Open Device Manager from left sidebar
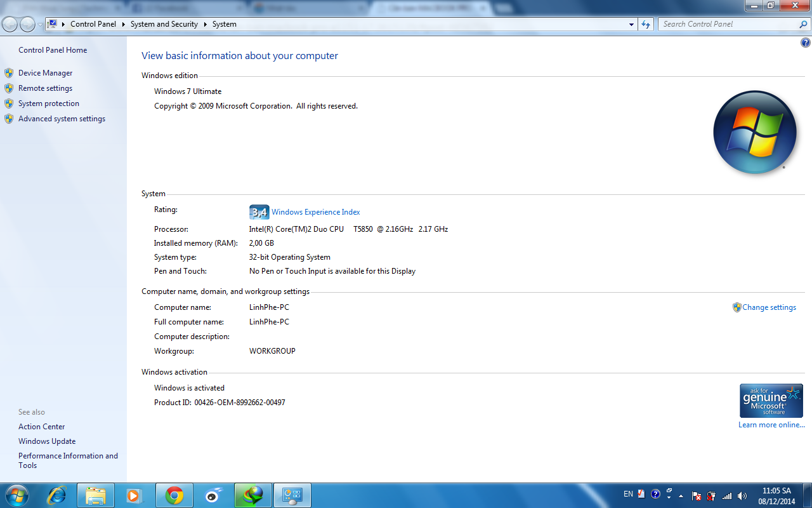Viewport: 812px width, 508px height. [x=45, y=73]
